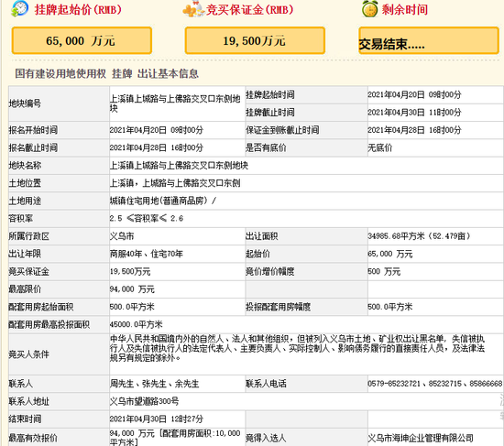Click the 竞买保证金(RMB) heading

(x=250, y=10)
